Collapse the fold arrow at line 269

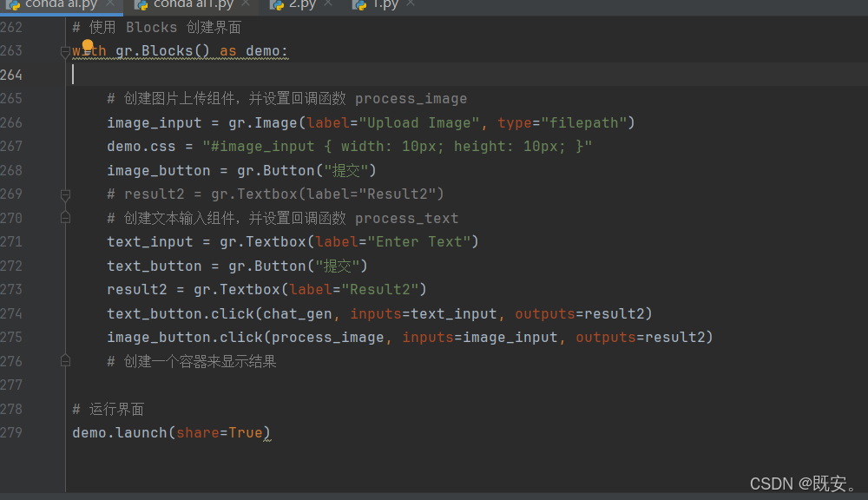(x=64, y=194)
